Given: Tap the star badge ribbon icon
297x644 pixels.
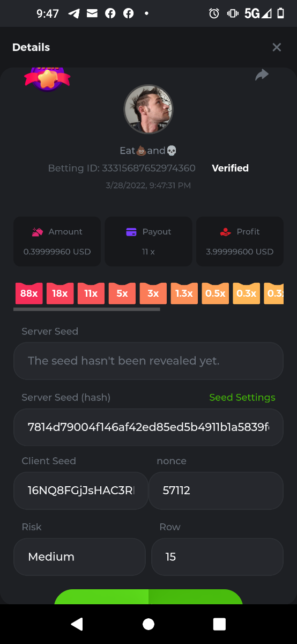Looking at the screenshot, I should pos(47,79).
